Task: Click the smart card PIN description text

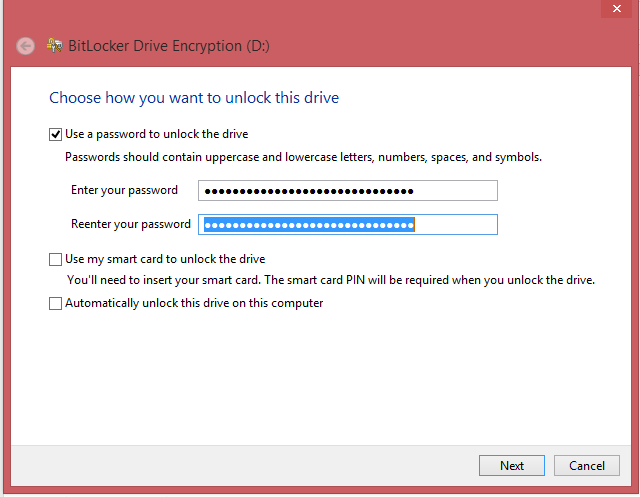Action: tap(331, 280)
